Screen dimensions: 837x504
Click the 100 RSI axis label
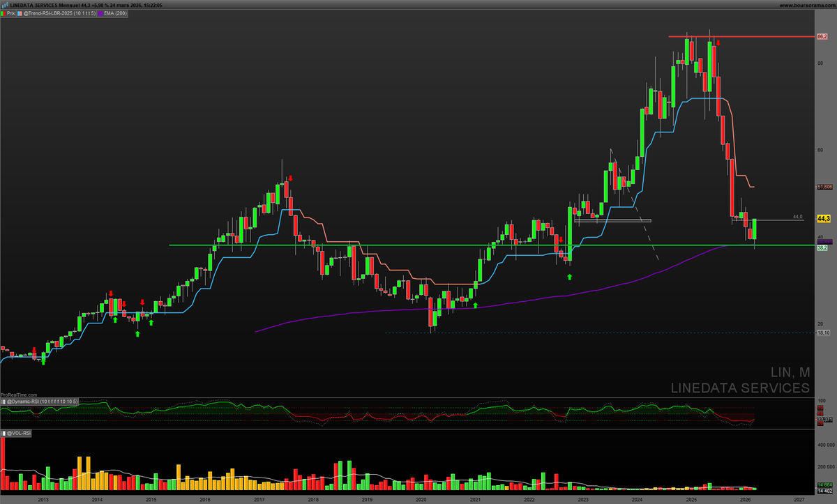pyautogui.click(x=822, y=401)
